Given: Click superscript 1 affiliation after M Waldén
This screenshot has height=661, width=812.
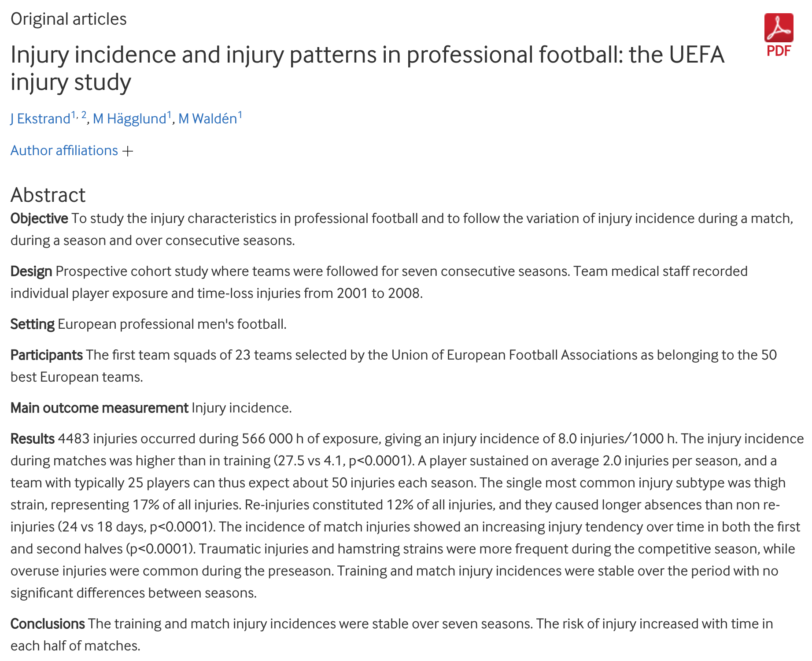Looking at the screenshot, I should [240, 115].
